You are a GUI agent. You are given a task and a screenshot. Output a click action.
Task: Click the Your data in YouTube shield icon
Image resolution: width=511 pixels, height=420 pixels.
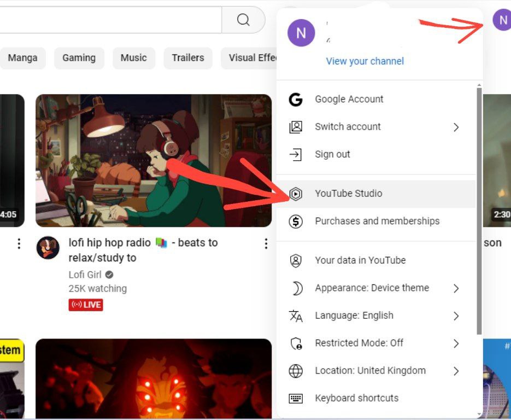[296, 261]
